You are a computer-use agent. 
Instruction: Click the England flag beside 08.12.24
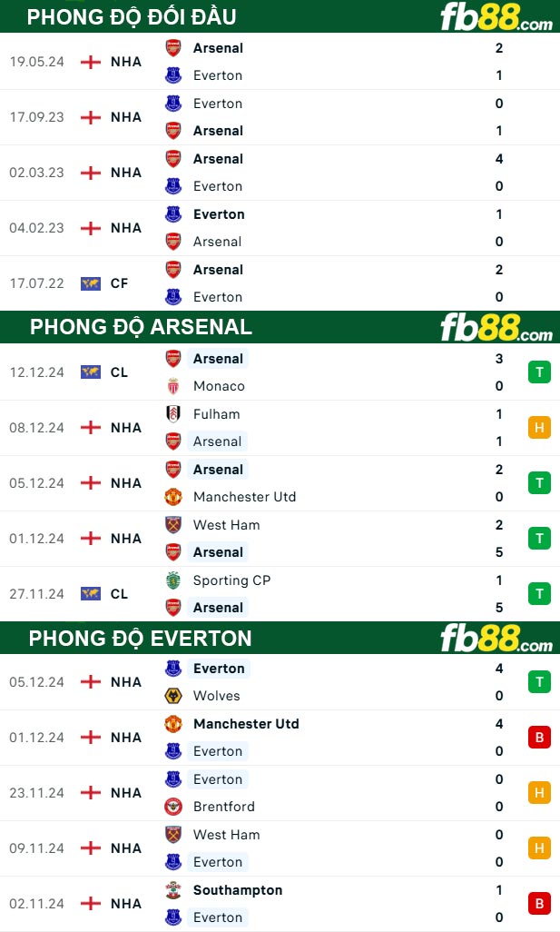tap(91, 428)
